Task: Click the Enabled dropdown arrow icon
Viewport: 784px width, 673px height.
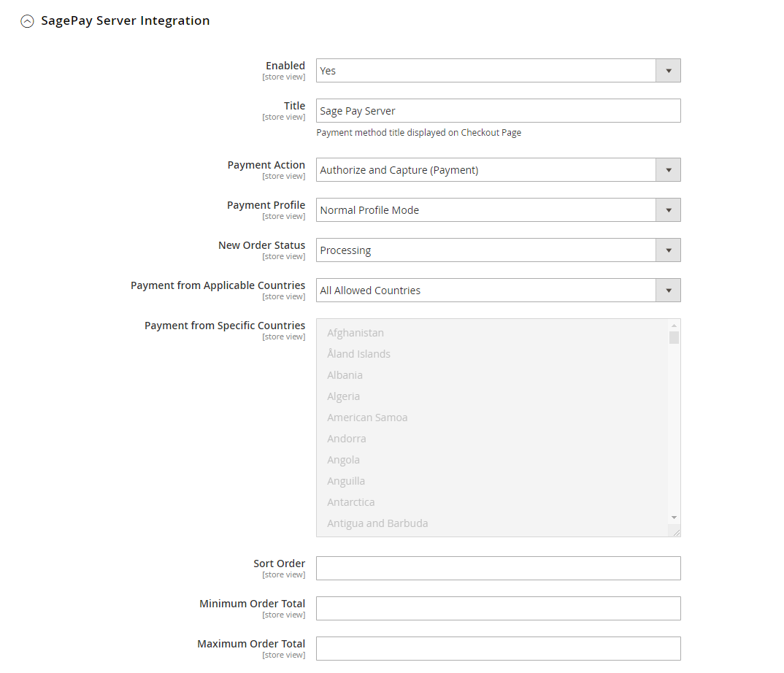Action: point(668,70)
